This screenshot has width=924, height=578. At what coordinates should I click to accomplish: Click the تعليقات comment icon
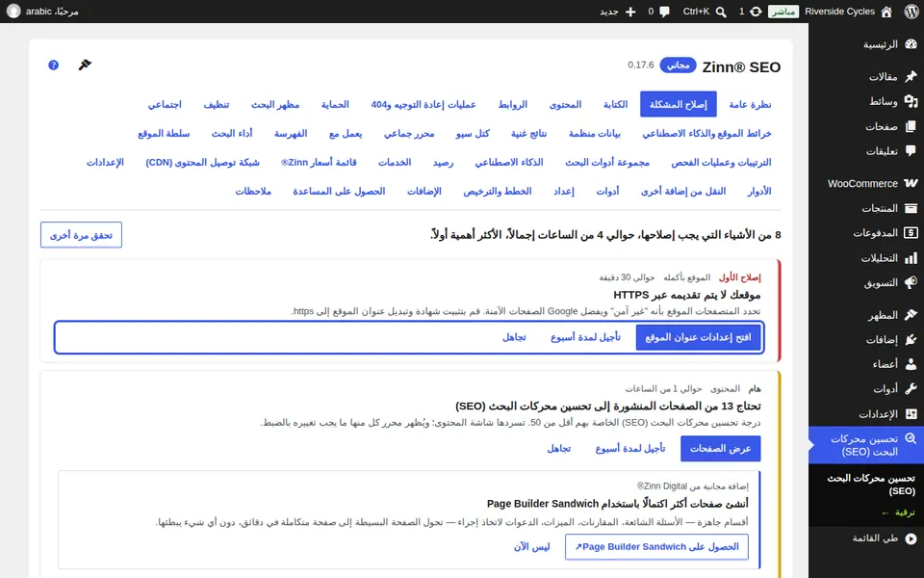pos(911,151)
